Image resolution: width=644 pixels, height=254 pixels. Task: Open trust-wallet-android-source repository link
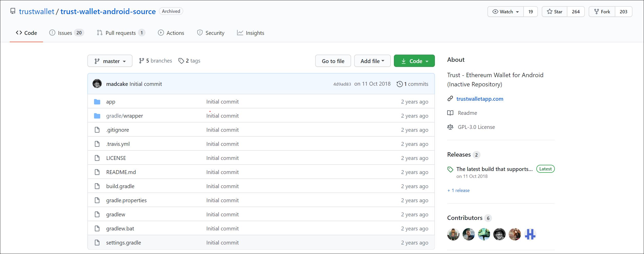pos(108,12)
